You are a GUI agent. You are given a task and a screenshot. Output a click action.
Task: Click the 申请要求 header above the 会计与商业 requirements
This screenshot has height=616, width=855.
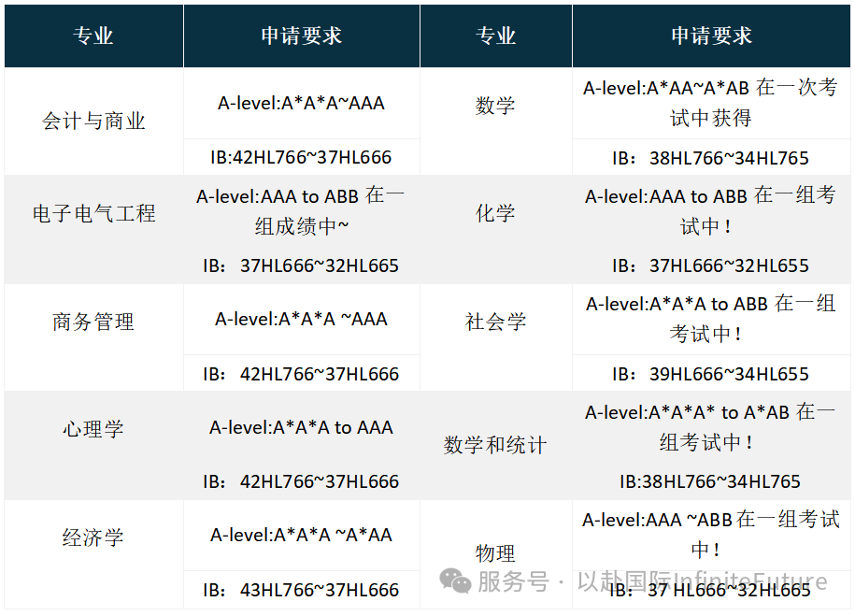[302, 36]
